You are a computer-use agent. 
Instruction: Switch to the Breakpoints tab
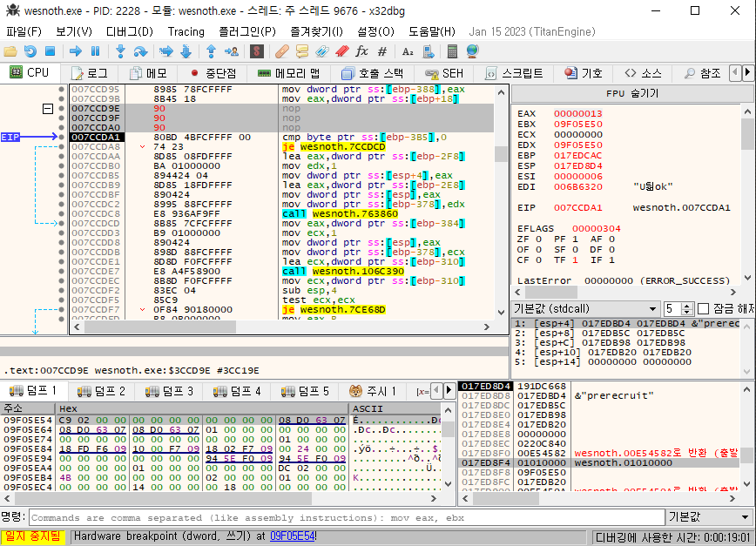click(213, 73)
